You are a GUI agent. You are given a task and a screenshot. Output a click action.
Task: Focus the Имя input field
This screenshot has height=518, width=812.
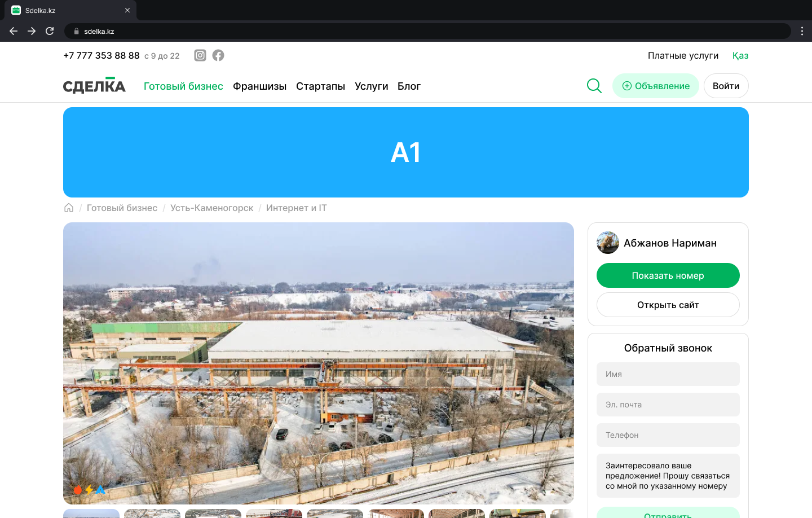click(x=668, y=374)
